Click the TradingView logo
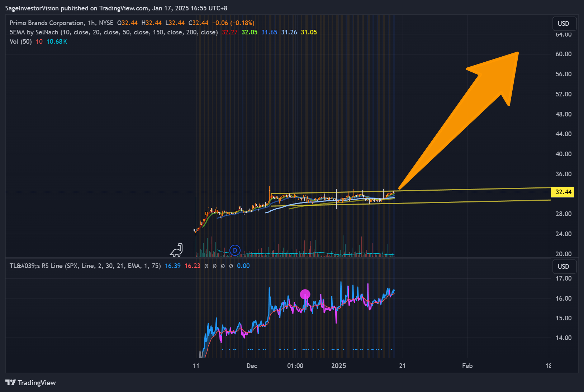The image size is (584, 392). pos(30,383)
